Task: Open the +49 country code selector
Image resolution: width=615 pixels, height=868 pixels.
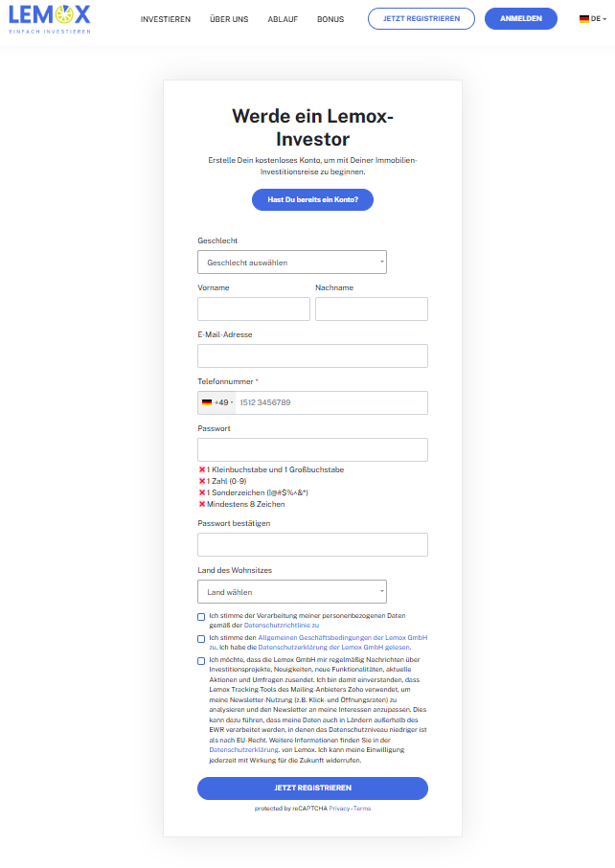Action: tap(217, 402)
